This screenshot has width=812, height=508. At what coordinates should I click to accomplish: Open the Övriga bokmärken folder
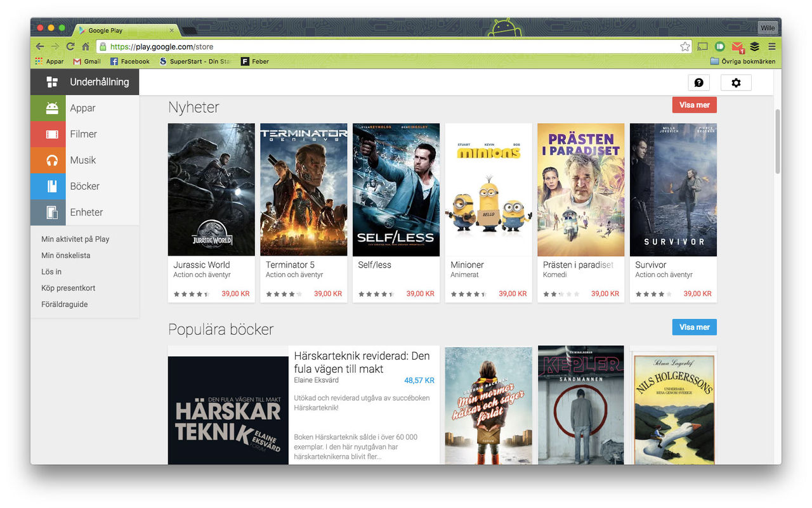(x=743, y=62)
